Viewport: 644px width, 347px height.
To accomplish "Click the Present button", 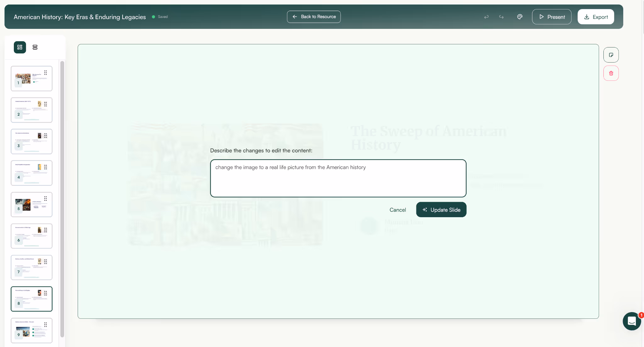I will (552, 17).
